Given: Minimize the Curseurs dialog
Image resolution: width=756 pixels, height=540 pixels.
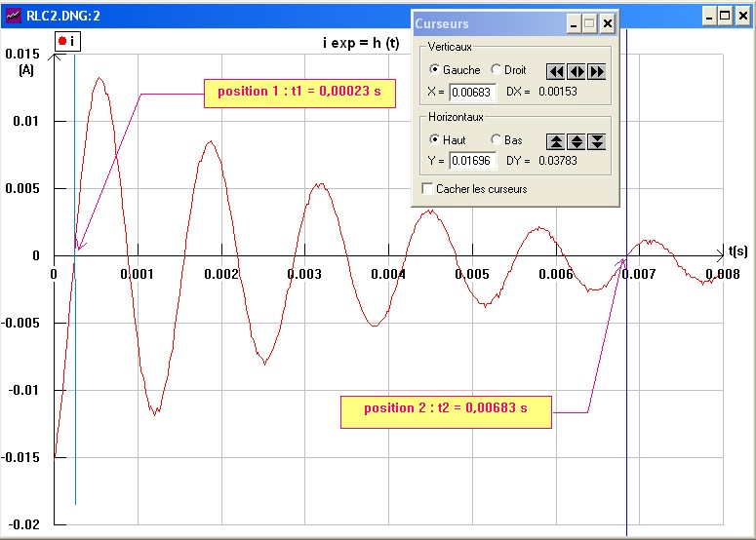Looking at the screenshot, I should (x=574, y=23).
